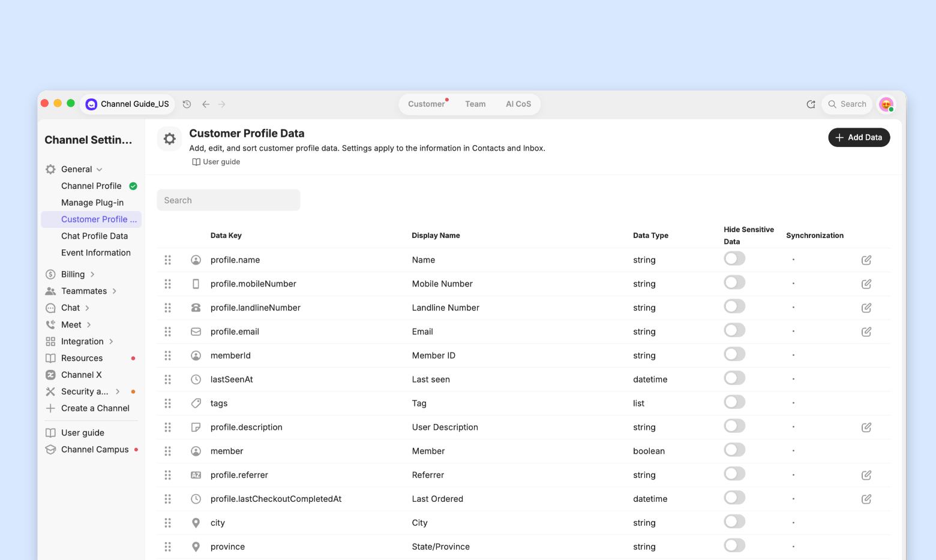Click the Add Data button
This screenshot has height=560, width=936.
[859, 137]
